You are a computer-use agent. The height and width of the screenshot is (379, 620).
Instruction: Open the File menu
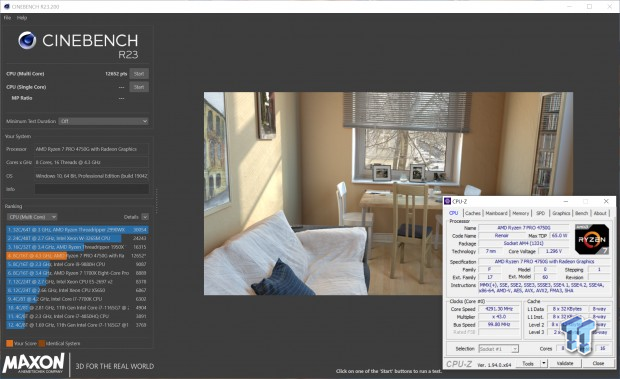coord(8,18)
